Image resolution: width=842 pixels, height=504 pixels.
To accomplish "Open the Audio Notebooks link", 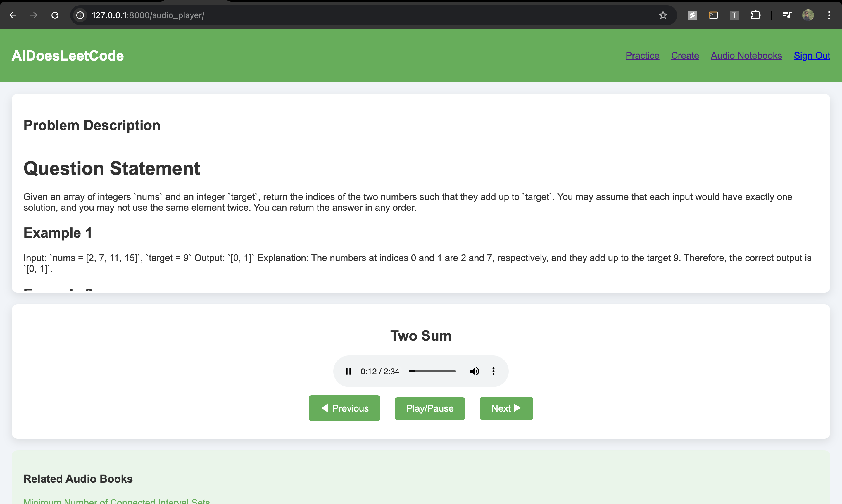I will (746, 55).
